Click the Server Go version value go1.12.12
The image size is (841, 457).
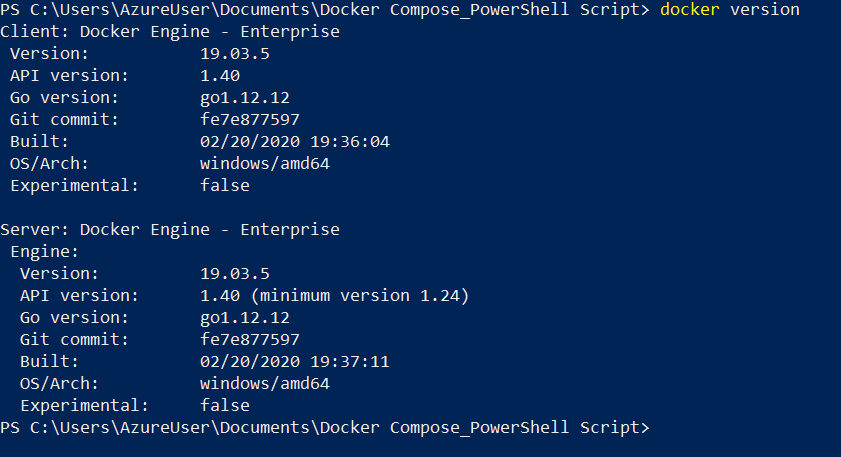click(x=245, y=318)
